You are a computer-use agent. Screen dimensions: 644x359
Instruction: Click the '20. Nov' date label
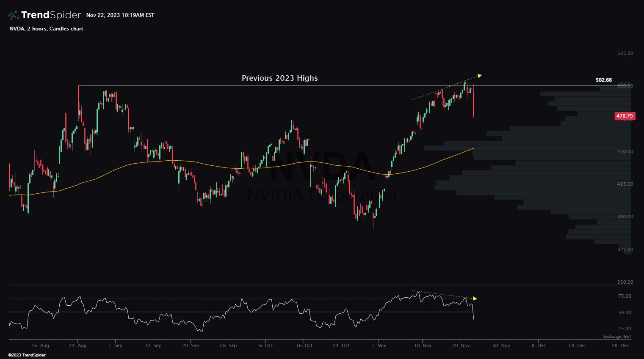(x=461, y=345)
